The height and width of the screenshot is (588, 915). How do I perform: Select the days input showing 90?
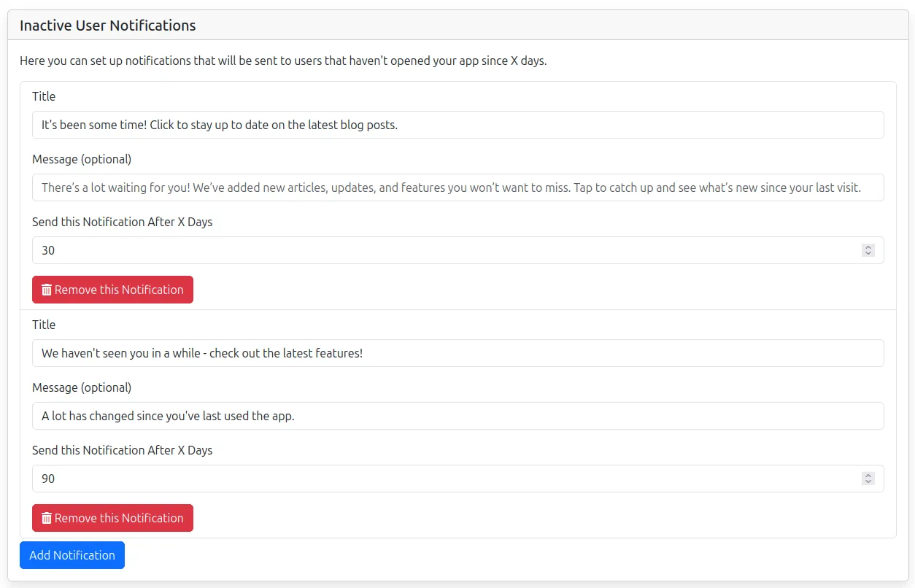coord(438,478)
